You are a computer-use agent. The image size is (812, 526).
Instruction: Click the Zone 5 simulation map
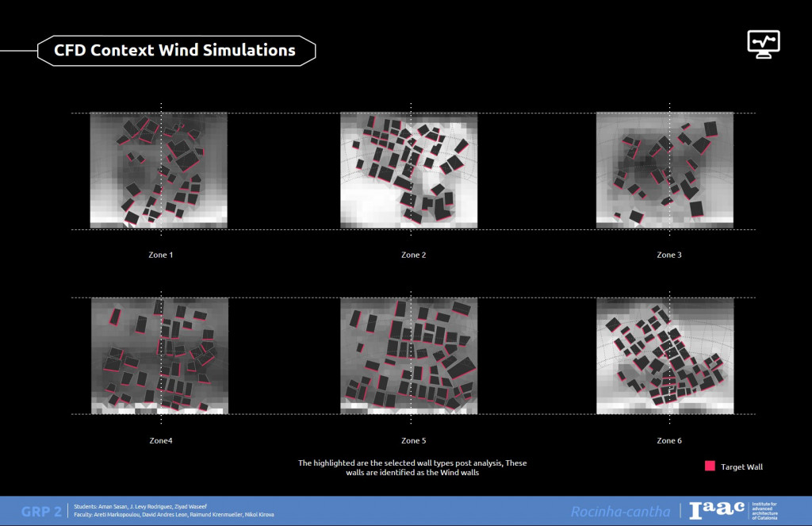[x=409, y=355]
